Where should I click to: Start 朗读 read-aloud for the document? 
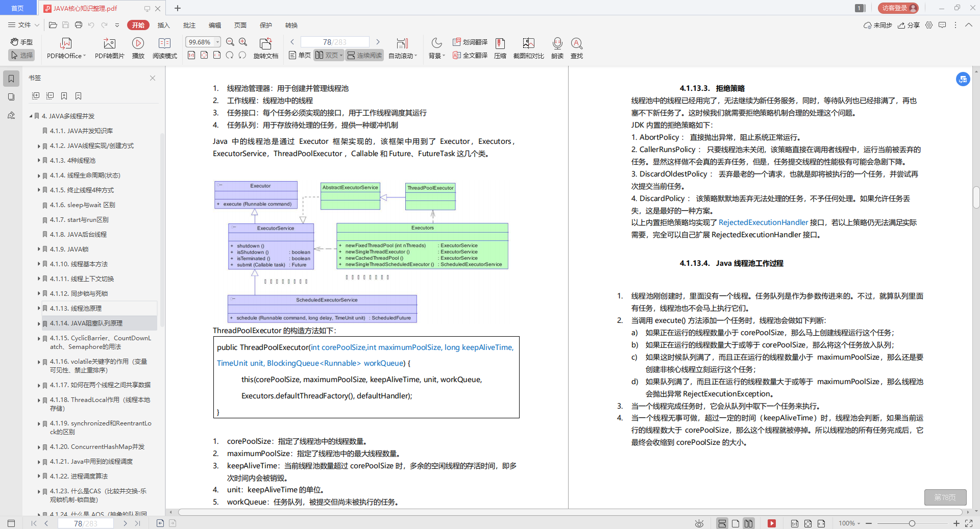coord(557,48)
